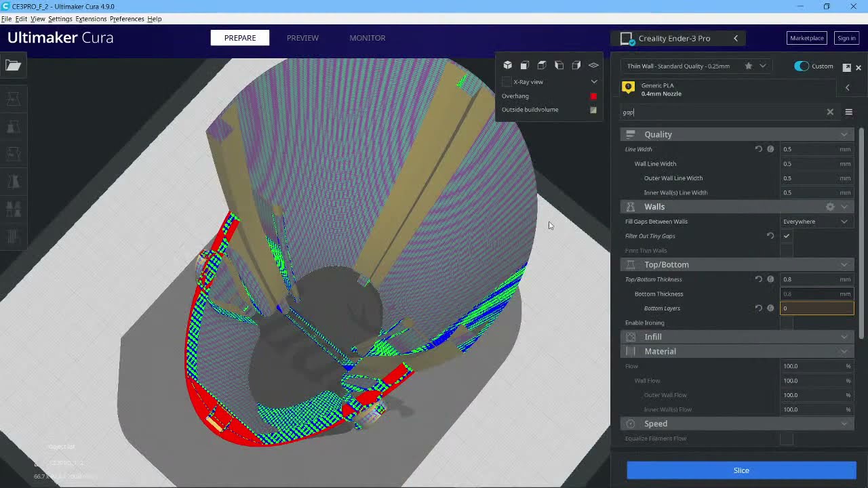Reset Filter Out Tiny Gaps setting
Image resolution: width=868 pixels, height=488 pixels.
pyautogui.click(x=770, y=236)
